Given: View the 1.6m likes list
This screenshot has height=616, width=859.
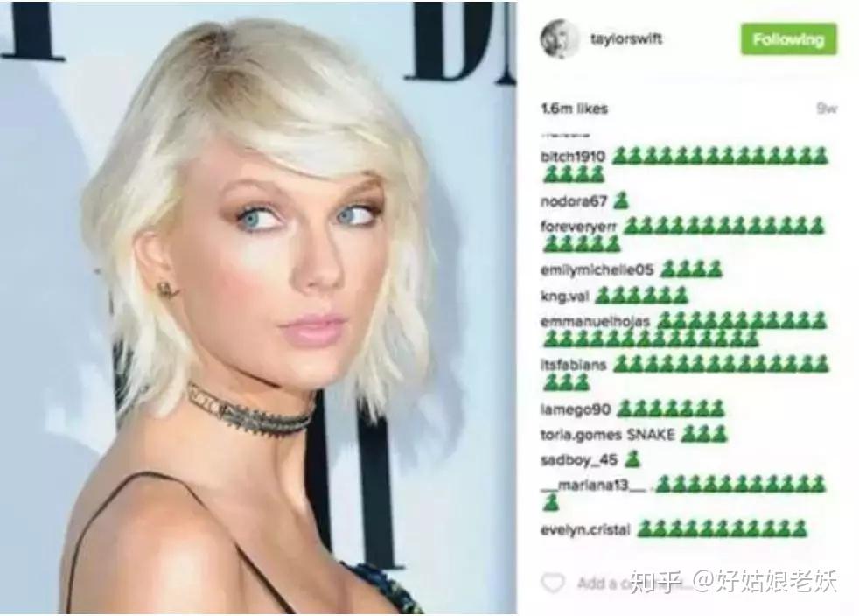Looking at the screenshot, I should click(x=574, y=108).
